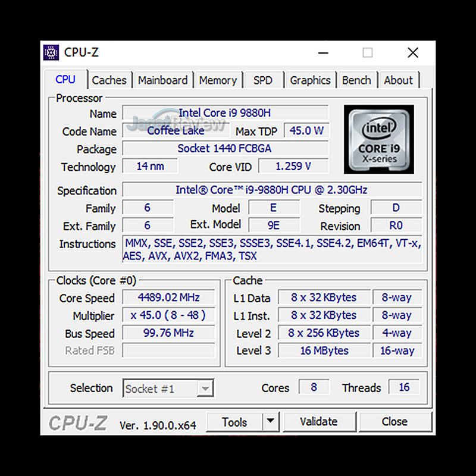
Task: Click the Close button at bottom
Action: click(x=394, y=422)
